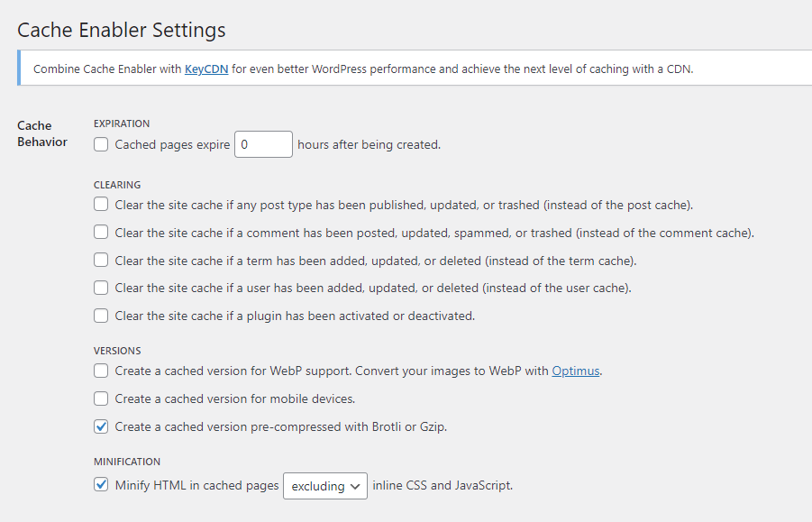Disable Minify HTML in cached pages
Image resolution: width=812 pixels, height=522 pixels.
point(101,485)
